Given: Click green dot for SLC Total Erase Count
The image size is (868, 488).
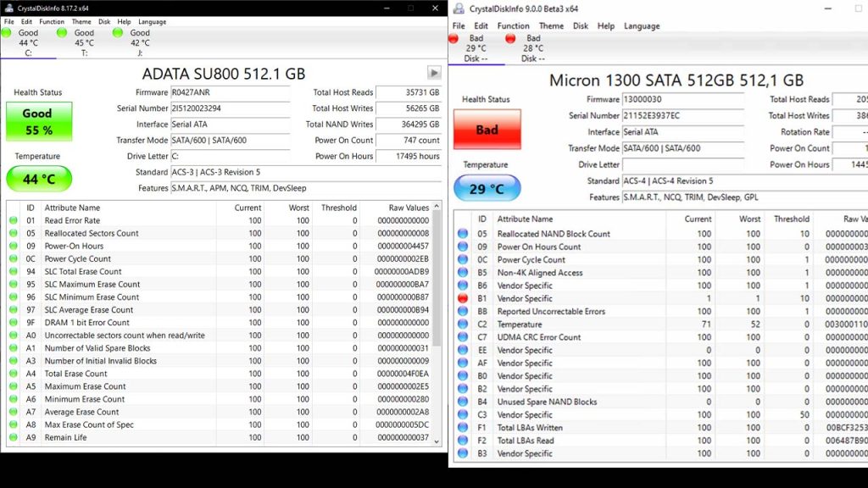Looking at the screenshot, I should tap(14, 271).
